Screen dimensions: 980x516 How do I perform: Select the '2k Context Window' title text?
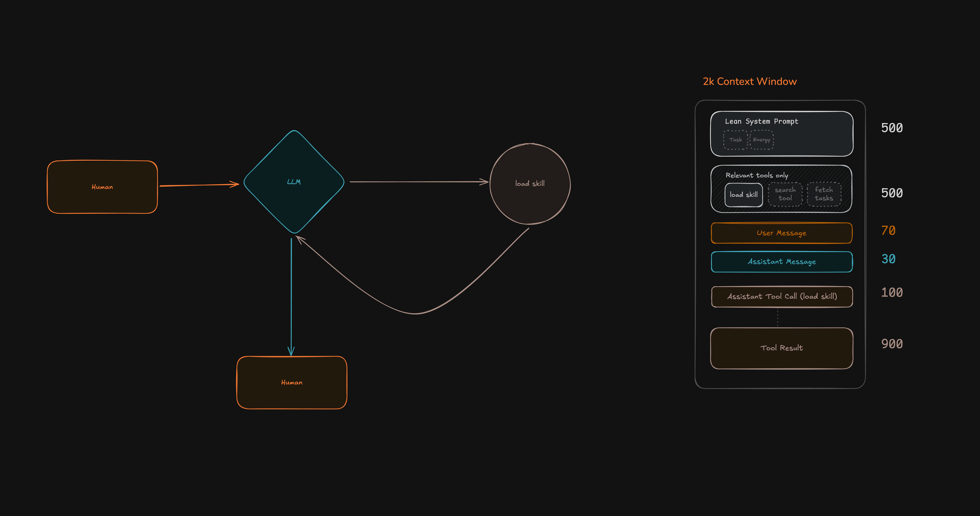click(x=750, y=81)
